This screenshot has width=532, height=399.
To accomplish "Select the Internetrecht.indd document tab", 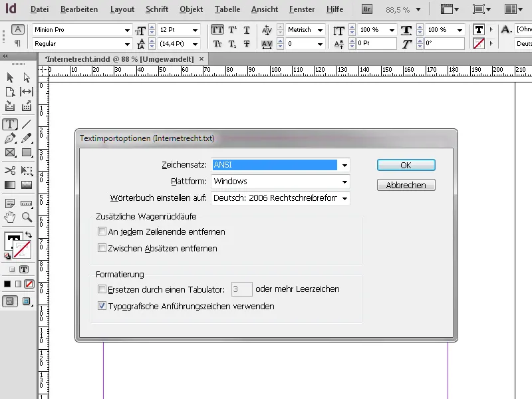I will 120,59.
